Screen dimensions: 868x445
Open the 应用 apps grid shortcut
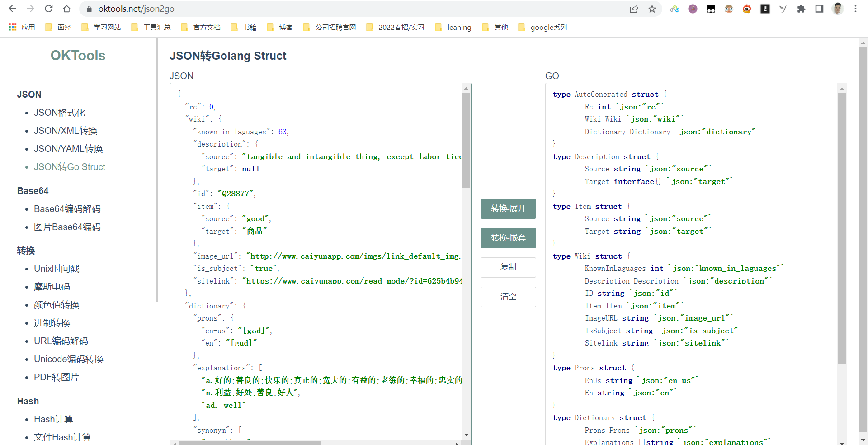[x=22, y=27]
